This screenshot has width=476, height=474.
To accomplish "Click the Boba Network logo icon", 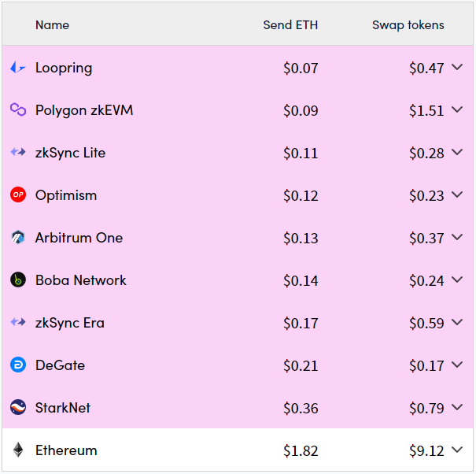I will coord(18,280).
